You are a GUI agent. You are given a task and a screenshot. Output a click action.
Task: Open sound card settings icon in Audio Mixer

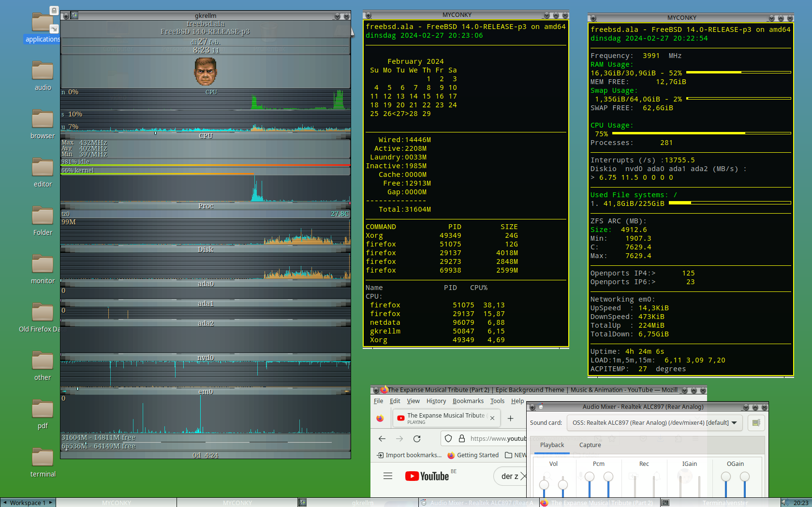[756, 422]
